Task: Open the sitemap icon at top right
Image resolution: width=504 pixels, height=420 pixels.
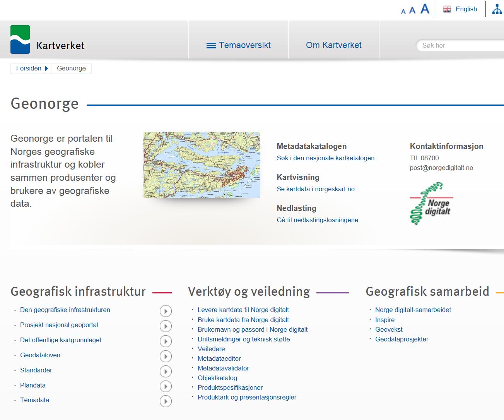Action: tap(497, 9)
